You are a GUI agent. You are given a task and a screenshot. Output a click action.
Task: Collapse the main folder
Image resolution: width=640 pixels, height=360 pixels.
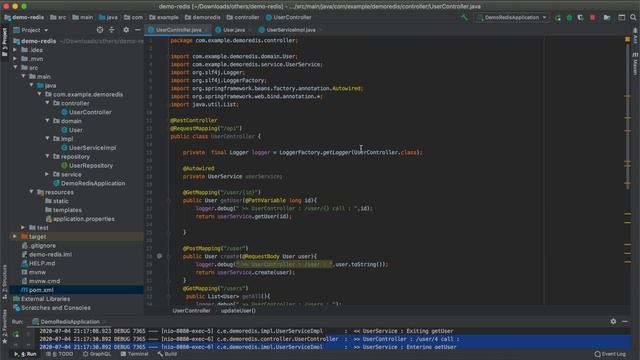click(x=23, y=76)
